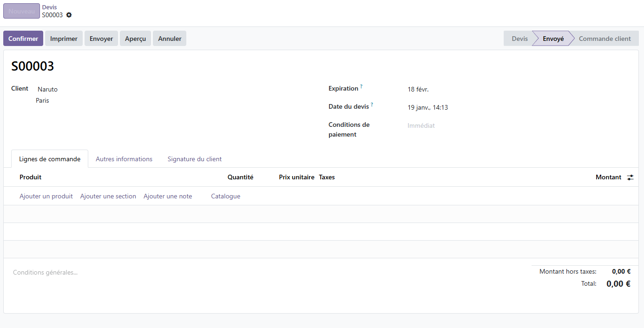The height and width of the screenshot is (328, 644).
Task: Add a note with Ajouter une note
Action: pos(168,196)
